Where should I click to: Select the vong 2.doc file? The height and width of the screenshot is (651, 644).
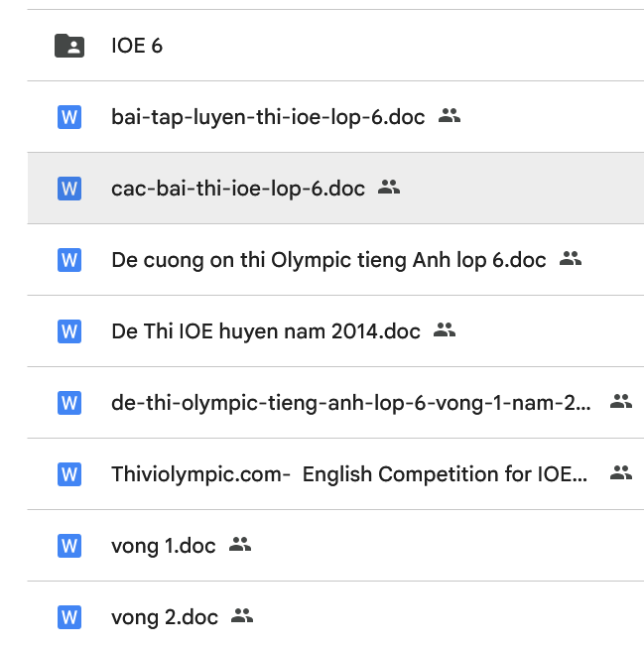coord(165,617)
